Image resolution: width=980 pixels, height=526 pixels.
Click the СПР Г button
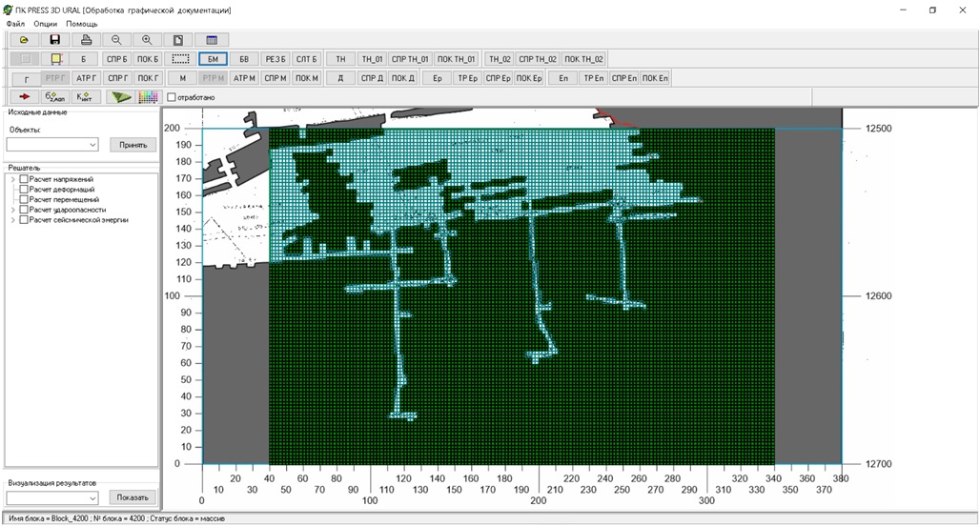[117, 78]
